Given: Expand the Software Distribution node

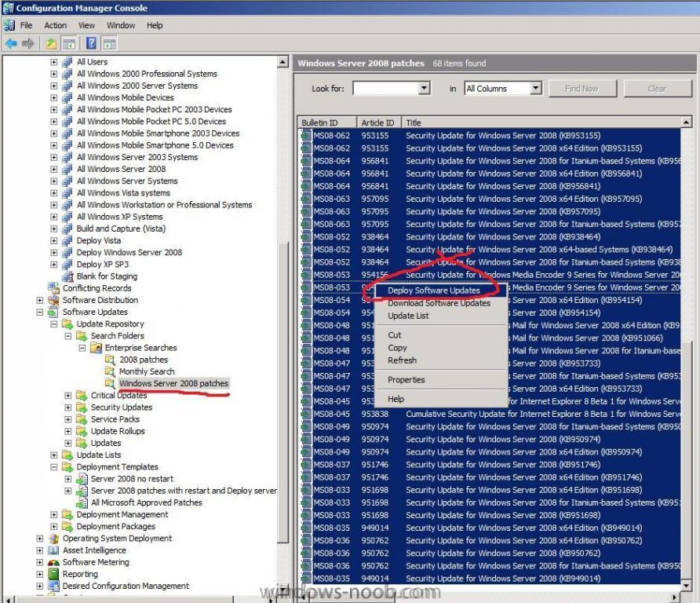Looking at the screenshot, I should click(x=40, y=300).
